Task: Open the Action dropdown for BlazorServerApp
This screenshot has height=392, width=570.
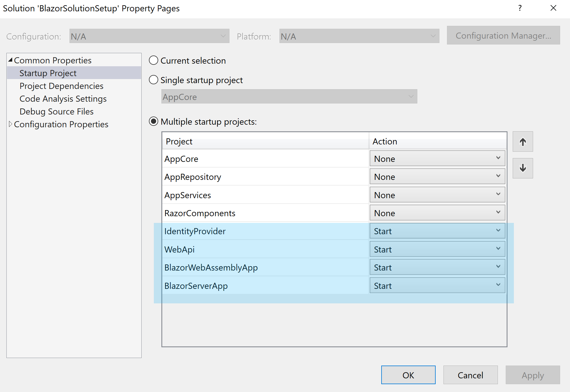Action: [437, 286]
